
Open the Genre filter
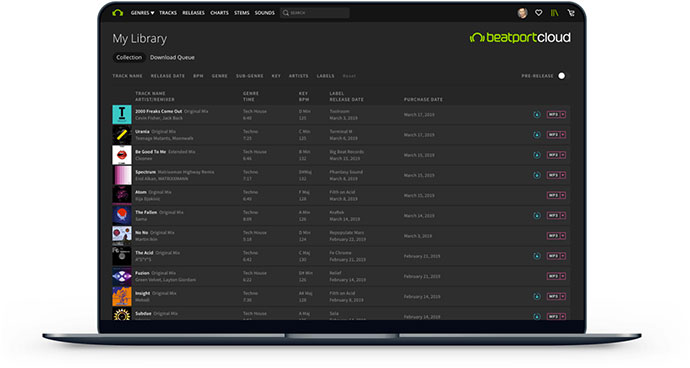click(220, 76)
